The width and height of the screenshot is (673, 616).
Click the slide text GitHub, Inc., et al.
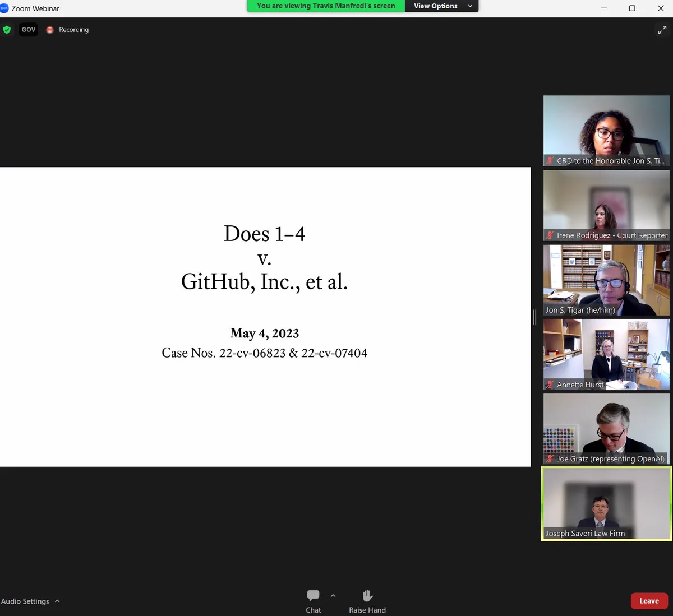(x=264, y=282)
